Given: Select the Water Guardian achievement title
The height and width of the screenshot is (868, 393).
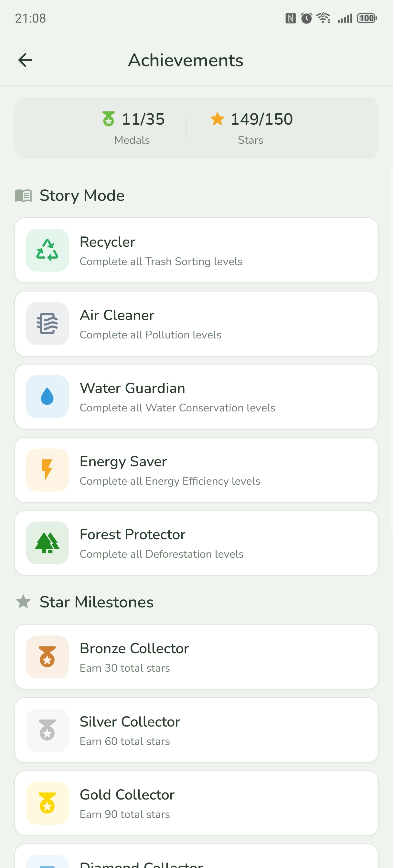Looking at the screenshot, I should [132, 388].
